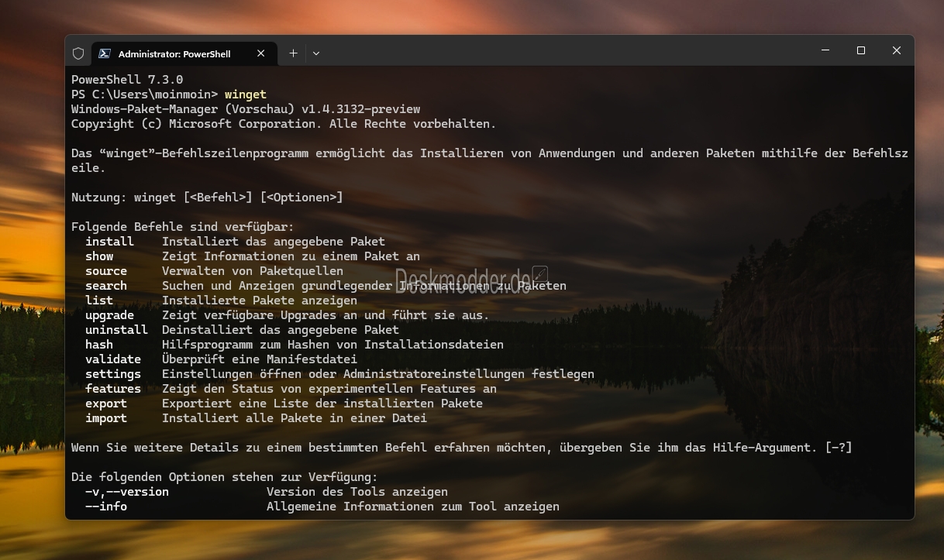Click the 'import' command name
Viewport: 944px width, 560px height.
tap(106, 418)
